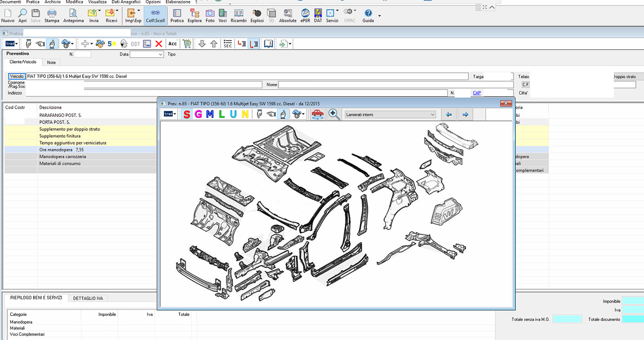The height and width of the screenshot is (340, 644).
Task: Select magenta G zone letter in diagram window
Action: pos(198,114)
